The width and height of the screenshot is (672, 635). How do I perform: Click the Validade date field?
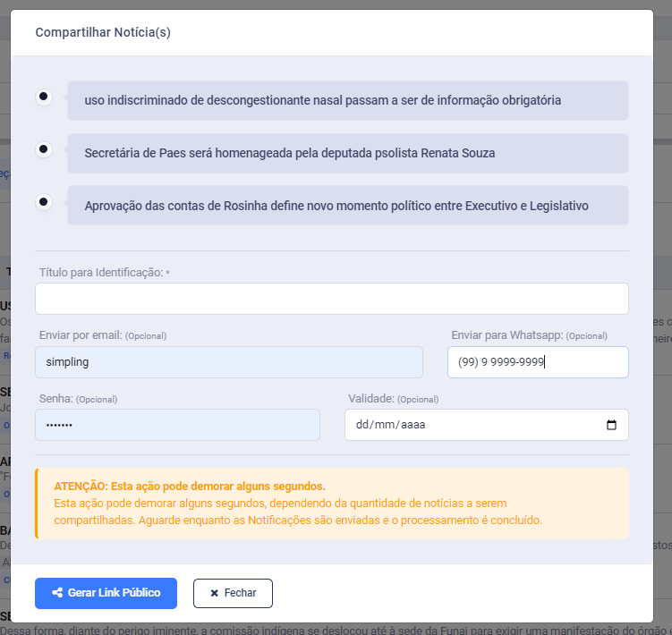pyautogui.click(x=487, y=425)
